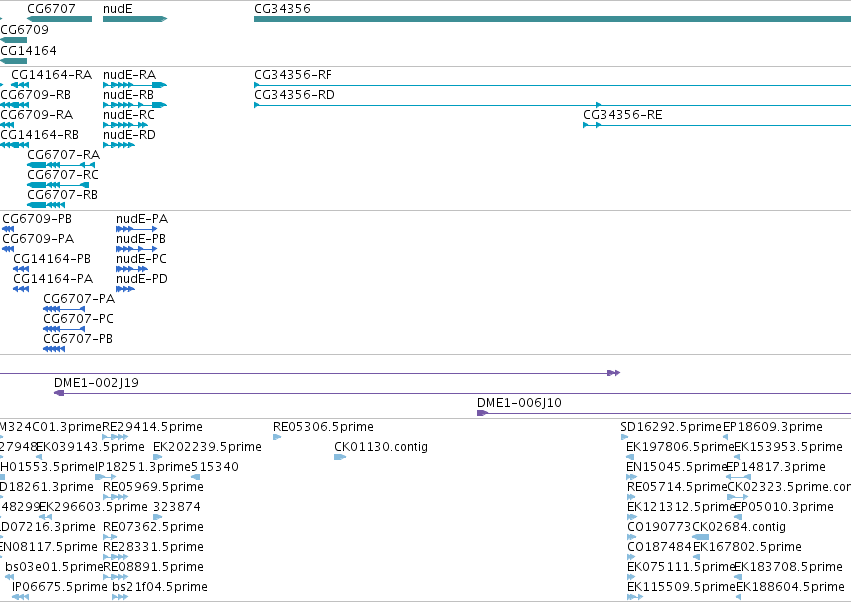The image size is (851, 602).
Task: Select EST RE05714.5prime label
Action: coord(677,487)
